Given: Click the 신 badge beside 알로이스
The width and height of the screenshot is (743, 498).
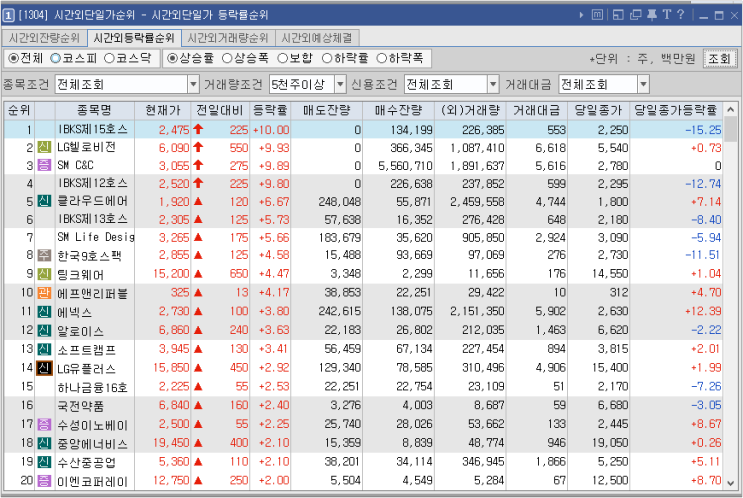Looking at the screenshot, I should (x=44, y=330).
